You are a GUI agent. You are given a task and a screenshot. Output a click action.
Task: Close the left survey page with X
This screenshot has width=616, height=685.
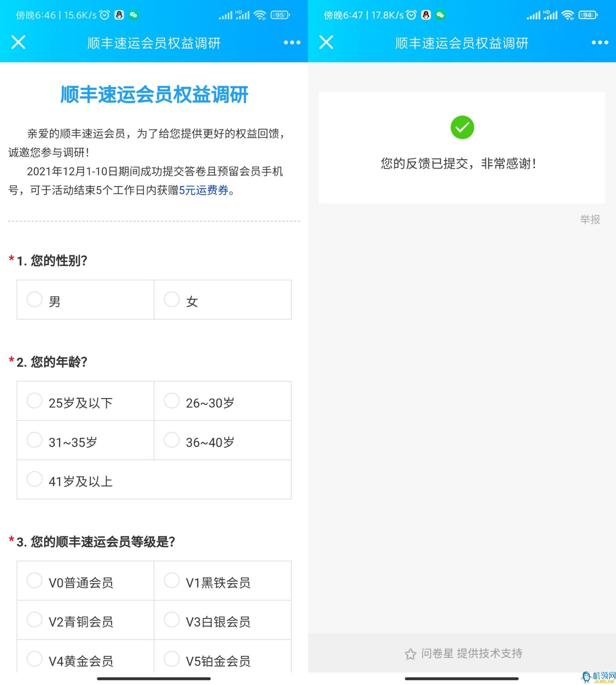18,42
